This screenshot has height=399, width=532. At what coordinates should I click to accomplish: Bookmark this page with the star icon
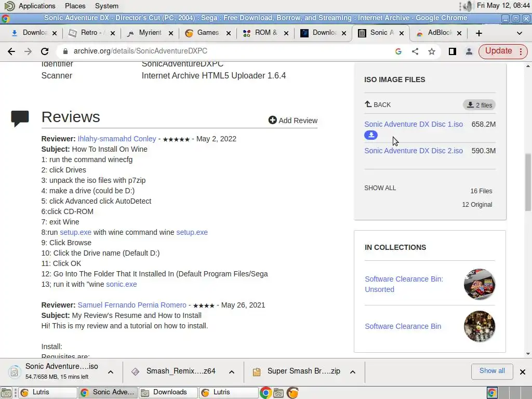coord(432,51)
